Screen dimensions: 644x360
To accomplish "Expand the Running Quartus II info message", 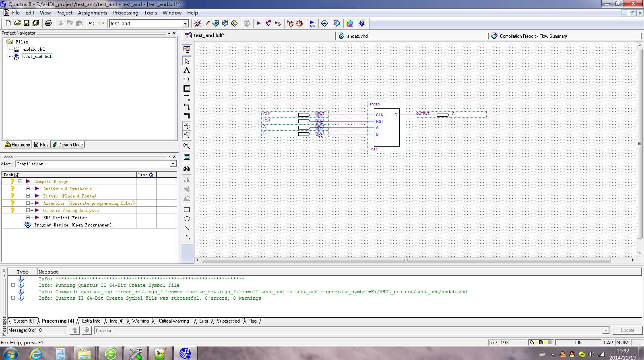I will pos(13,285).
